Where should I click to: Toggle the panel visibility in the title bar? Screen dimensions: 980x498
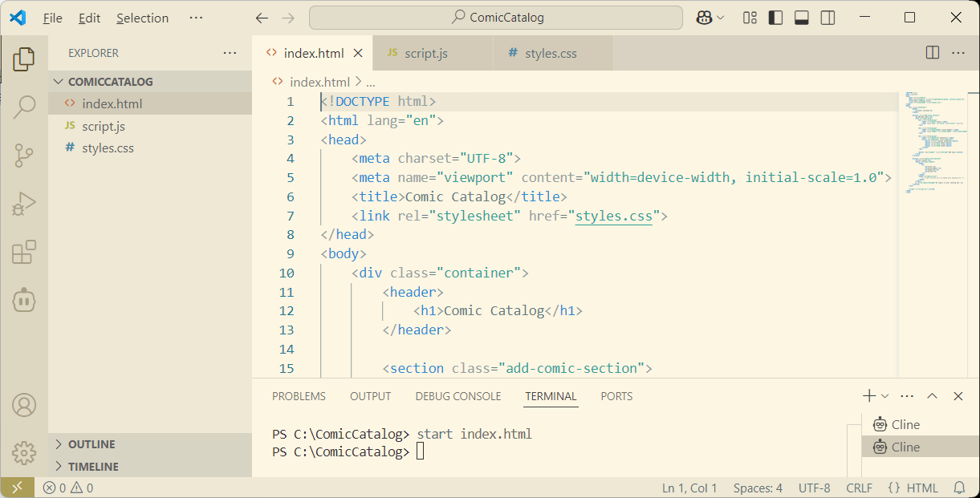point(801,17)
